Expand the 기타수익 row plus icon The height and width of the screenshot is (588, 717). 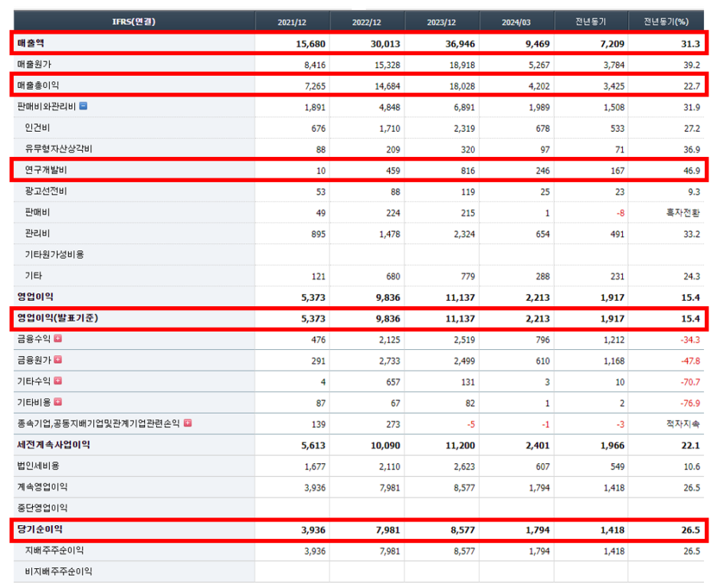[x=57, y=381]
